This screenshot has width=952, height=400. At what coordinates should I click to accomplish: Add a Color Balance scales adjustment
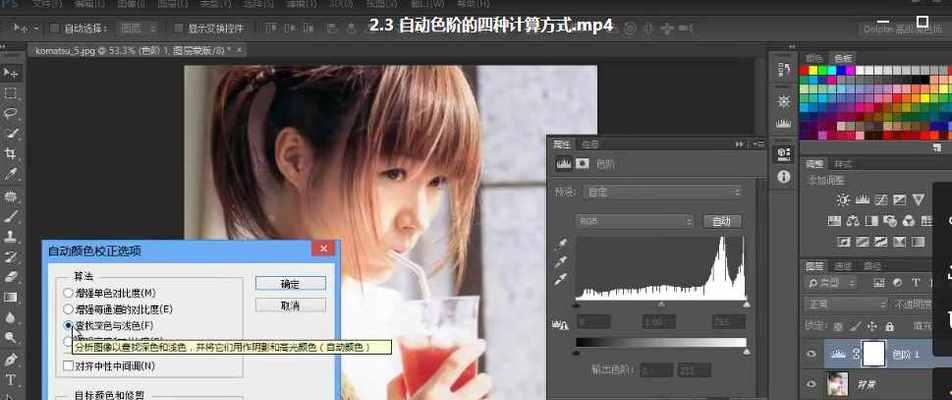click(x=853, y=220)
